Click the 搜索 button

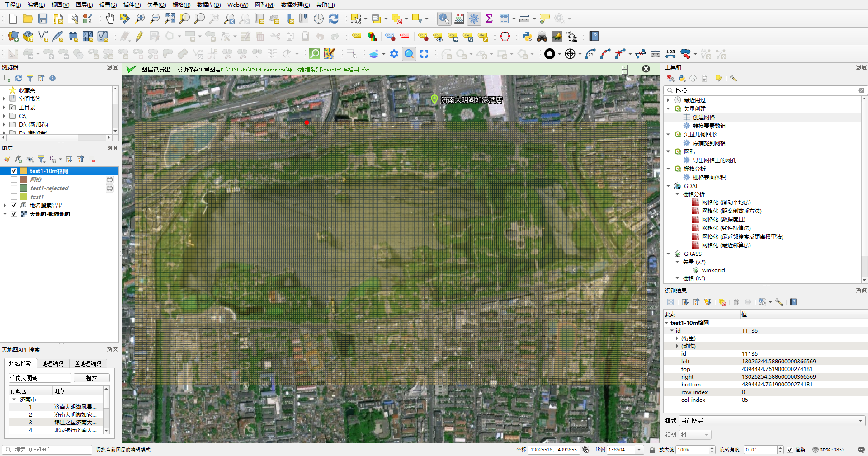[92, 378]
